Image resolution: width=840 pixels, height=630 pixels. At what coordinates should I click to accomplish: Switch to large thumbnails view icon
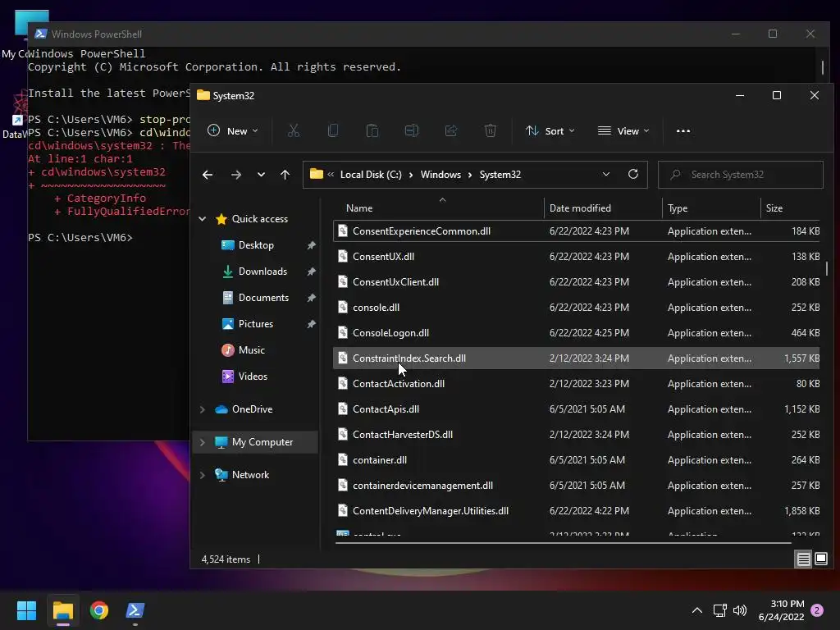point(821,559)
